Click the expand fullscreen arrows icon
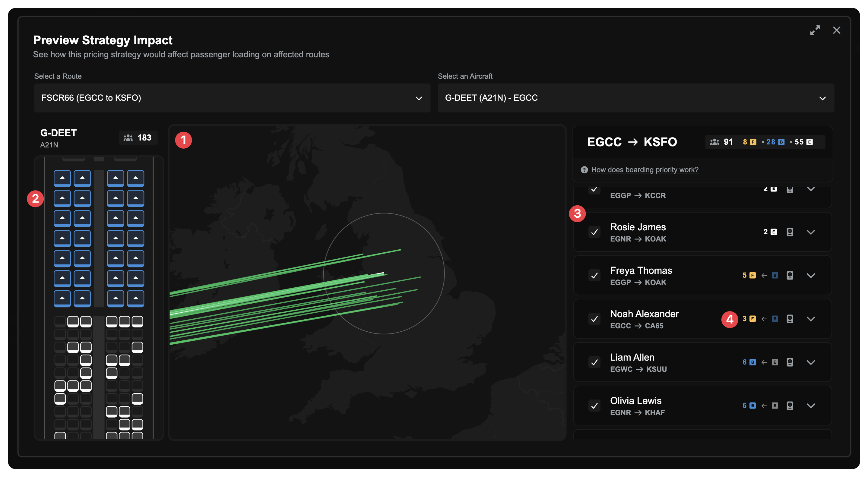The image size is (868, 477). pyautogui.click(x=815, y=30)
